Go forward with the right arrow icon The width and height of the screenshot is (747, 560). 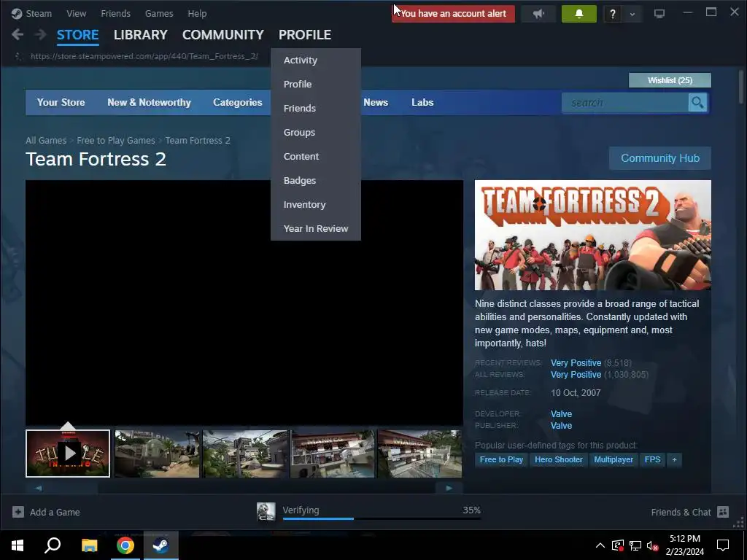point(41,34)
